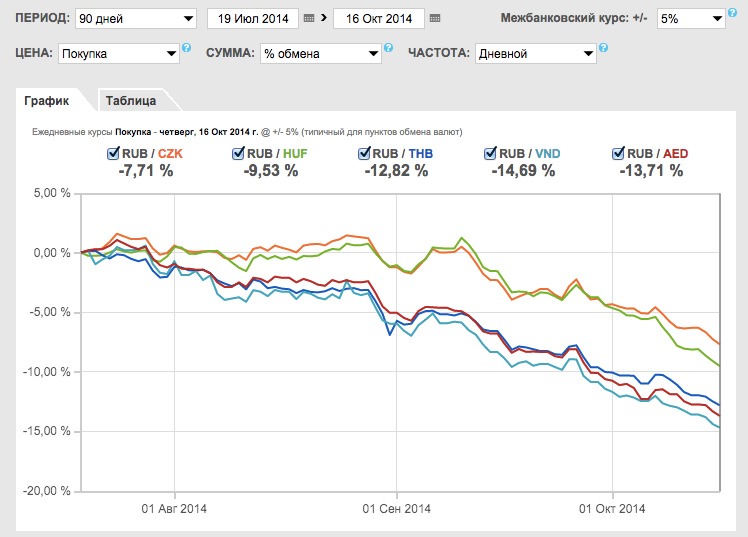Disable the RUB / THB series
Screen dimensions: 748x537
pyautogui.click(x=364, y=153)
